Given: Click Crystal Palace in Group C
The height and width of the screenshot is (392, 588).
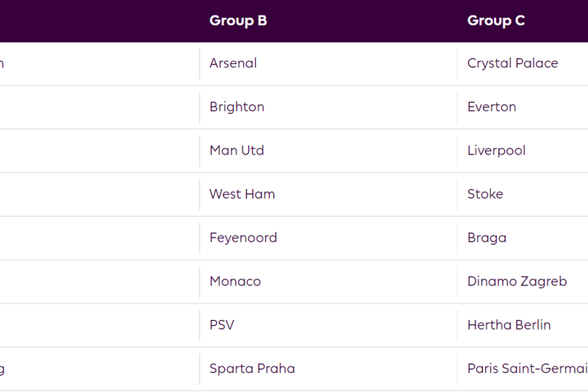Looking at the screenshot, I should point(512,63).
